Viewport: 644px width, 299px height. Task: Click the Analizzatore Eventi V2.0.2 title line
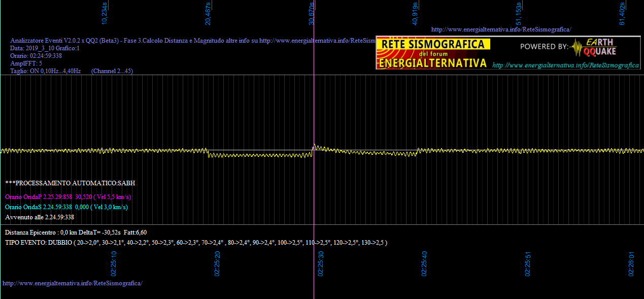point(192,41)
